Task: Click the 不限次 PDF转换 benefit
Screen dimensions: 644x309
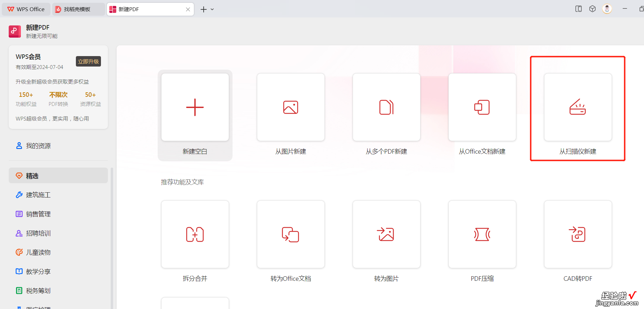Action: [x=58, y=99]
